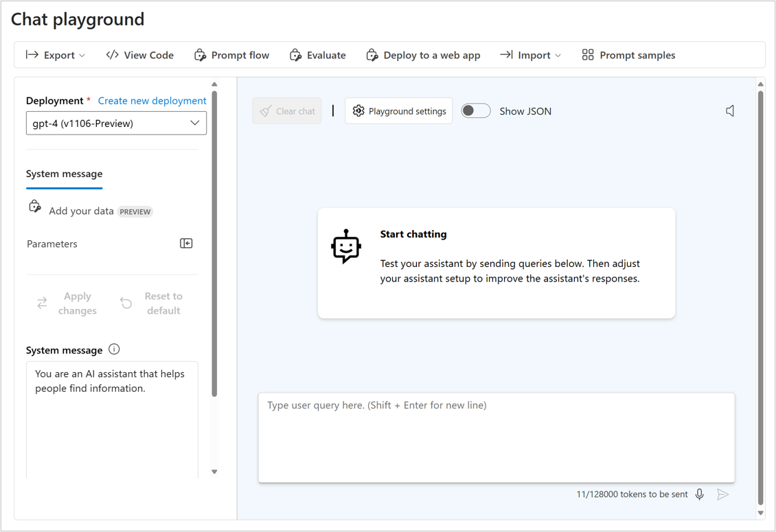Click the tokens to be sent counter
The height and width of the screenshot is (532, 776).
[x=632, y=494]
